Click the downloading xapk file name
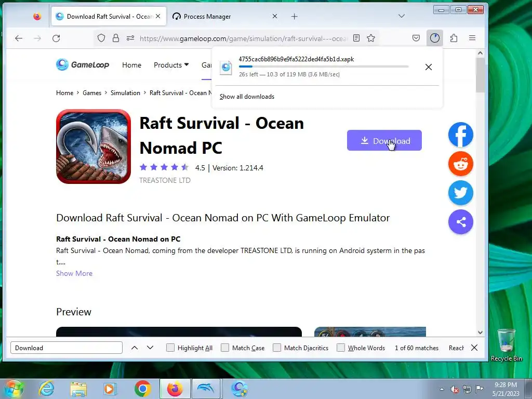Screen dimensions: 532x399 (x=296, y=59)
